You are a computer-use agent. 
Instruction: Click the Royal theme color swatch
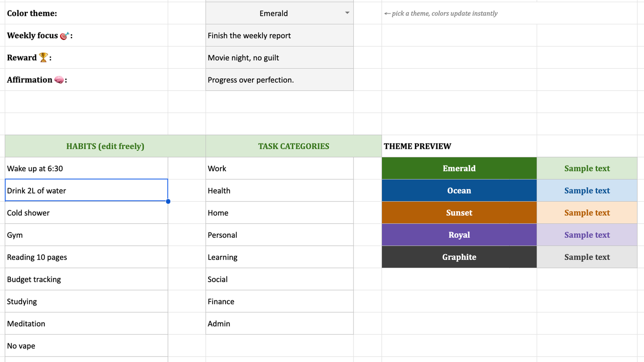(459, 235)
